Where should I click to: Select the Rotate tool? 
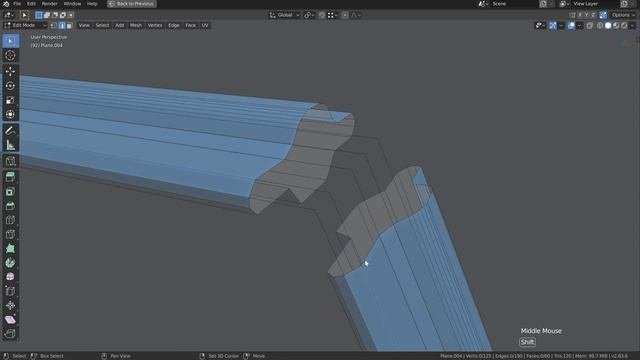10,86
